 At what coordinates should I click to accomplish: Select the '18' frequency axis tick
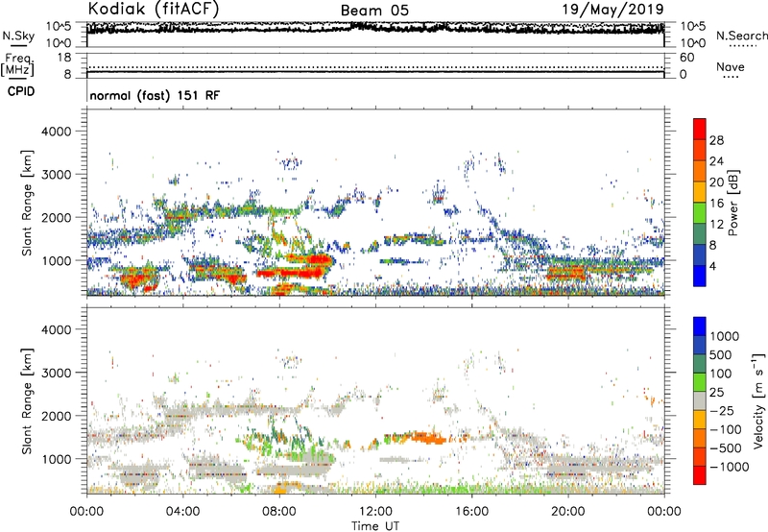(x=63, y=58)
